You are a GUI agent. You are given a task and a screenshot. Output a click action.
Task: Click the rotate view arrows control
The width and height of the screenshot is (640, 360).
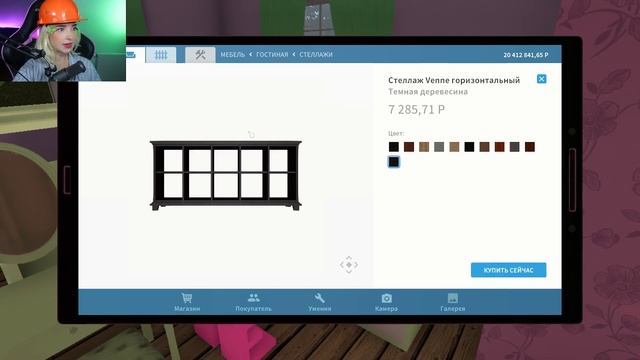(x=349, y=265)
